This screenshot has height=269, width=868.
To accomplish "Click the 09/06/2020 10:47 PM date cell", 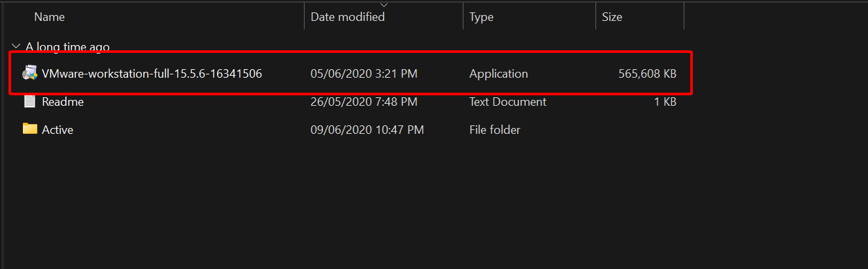I will tap(367, 130).
